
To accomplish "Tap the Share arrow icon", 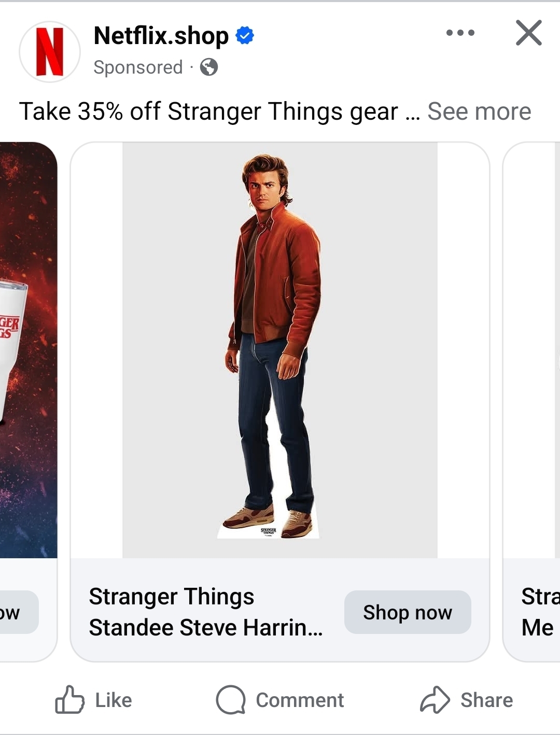I will 435,700.
